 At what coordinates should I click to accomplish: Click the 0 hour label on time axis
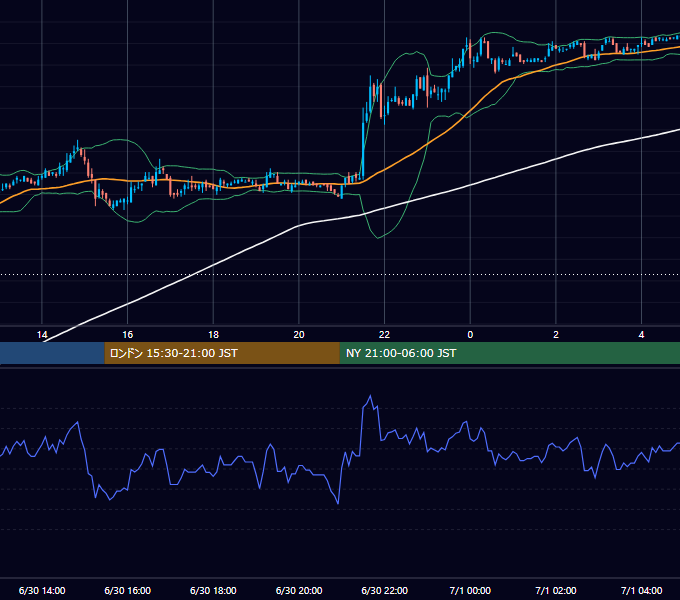470,335
